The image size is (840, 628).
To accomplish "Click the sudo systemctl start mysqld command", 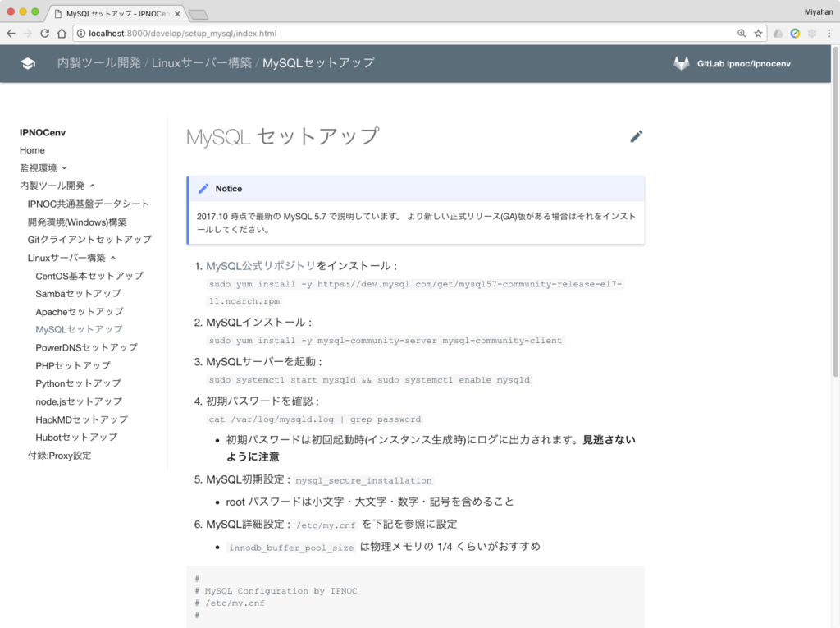I will pos(369,380).
